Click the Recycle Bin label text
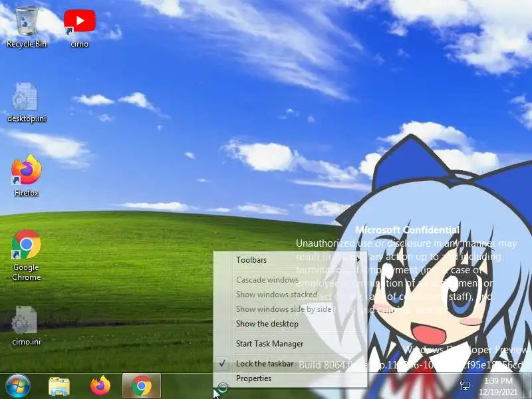The width and height of the screenshot is (532, 399). [x=27, y=44]
